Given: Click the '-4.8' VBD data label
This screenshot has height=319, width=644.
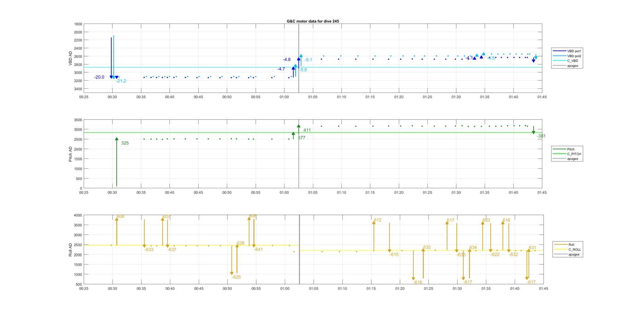Looking at the screenshot, I should click(x=287, y=60).
